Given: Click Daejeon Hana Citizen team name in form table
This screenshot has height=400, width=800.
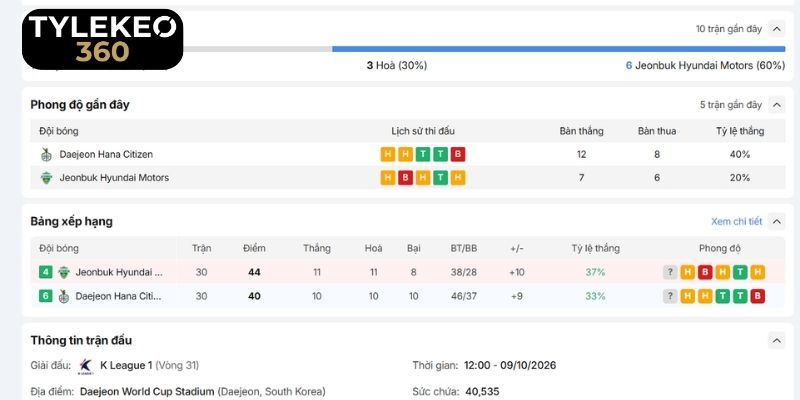Looking at the screenshot, I should 106,155.
